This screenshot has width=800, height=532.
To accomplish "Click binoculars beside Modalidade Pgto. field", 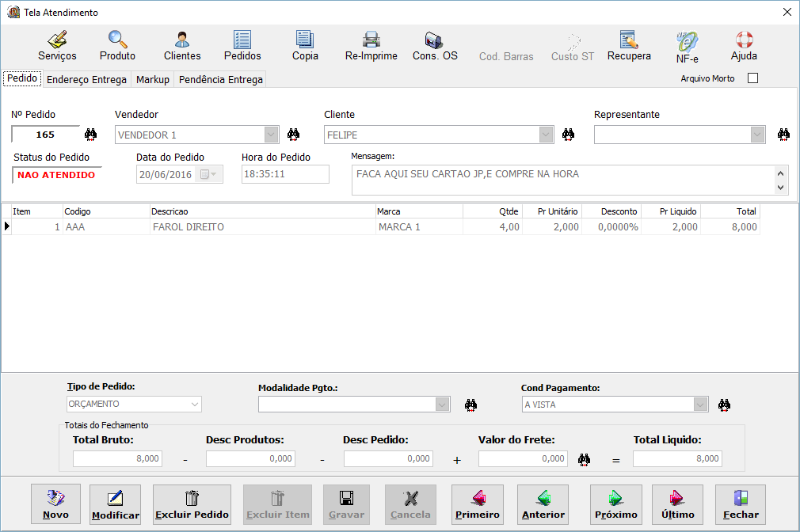I will 471,405.
